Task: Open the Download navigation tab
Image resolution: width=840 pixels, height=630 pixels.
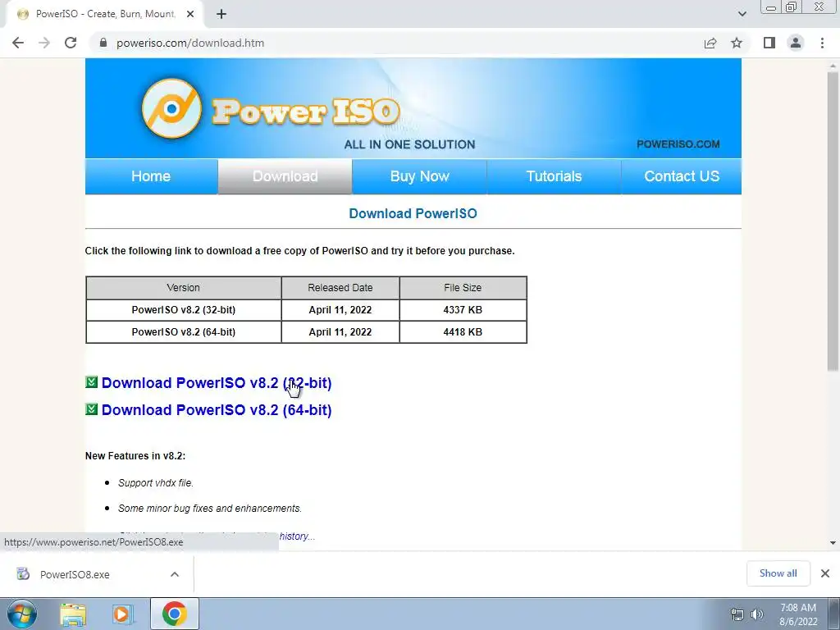Action: point(285,176)
